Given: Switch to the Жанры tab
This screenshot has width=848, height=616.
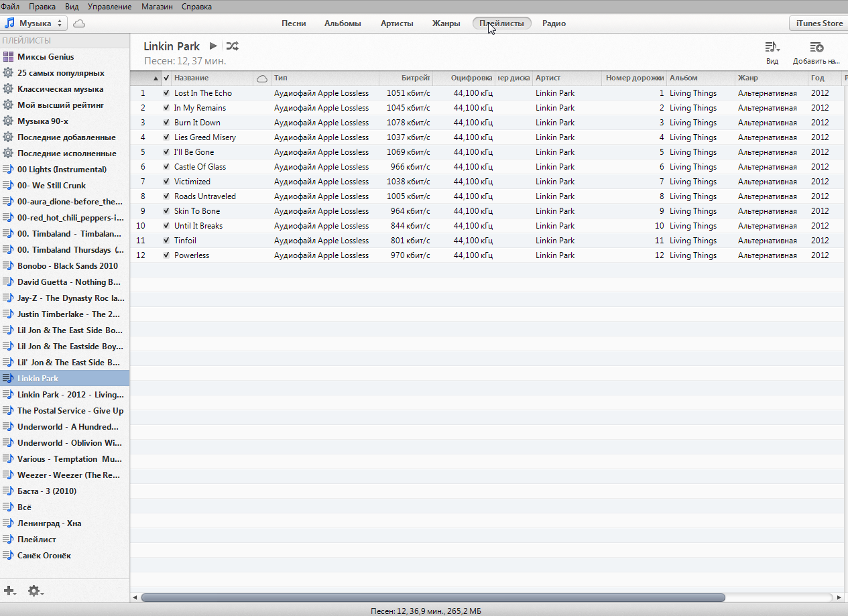Looking at the screenshot, I should click(446, 23).
